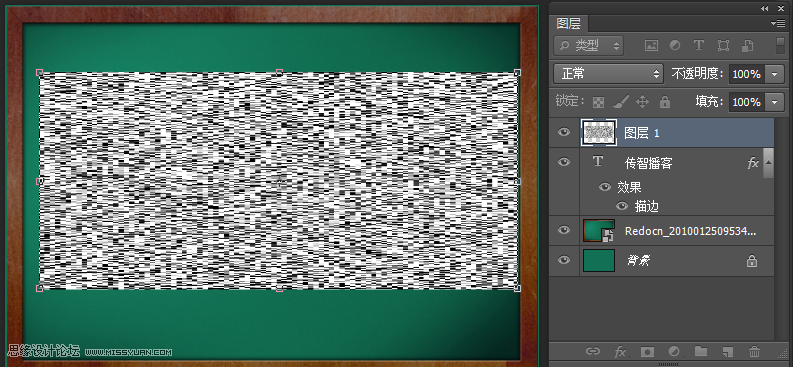
Task: Lock image pixels with brush icon
Action: 620,102
